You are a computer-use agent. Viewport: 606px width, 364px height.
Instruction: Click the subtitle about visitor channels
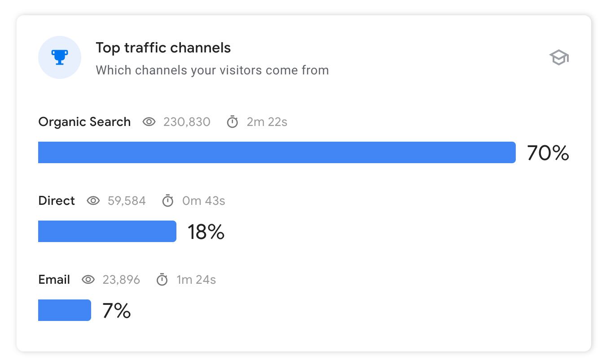[212, 70]
